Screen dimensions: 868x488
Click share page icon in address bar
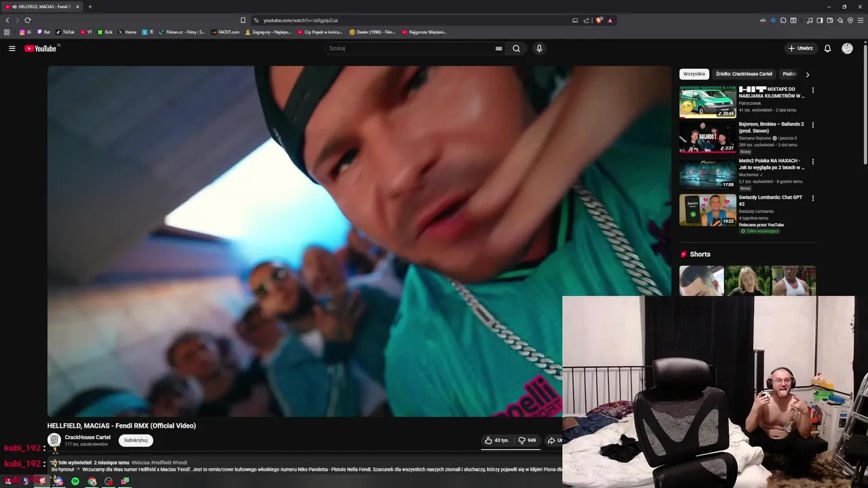tap(587, 20)
